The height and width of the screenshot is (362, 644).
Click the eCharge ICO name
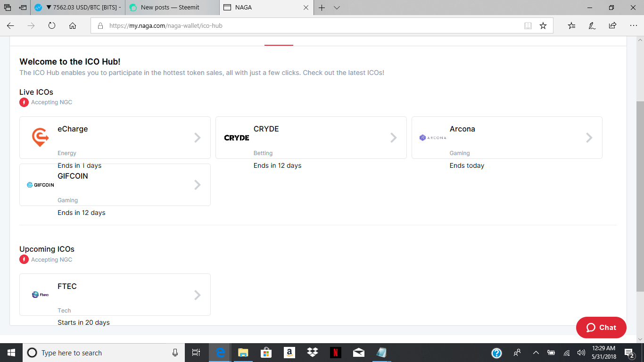(x=73, y=129)
